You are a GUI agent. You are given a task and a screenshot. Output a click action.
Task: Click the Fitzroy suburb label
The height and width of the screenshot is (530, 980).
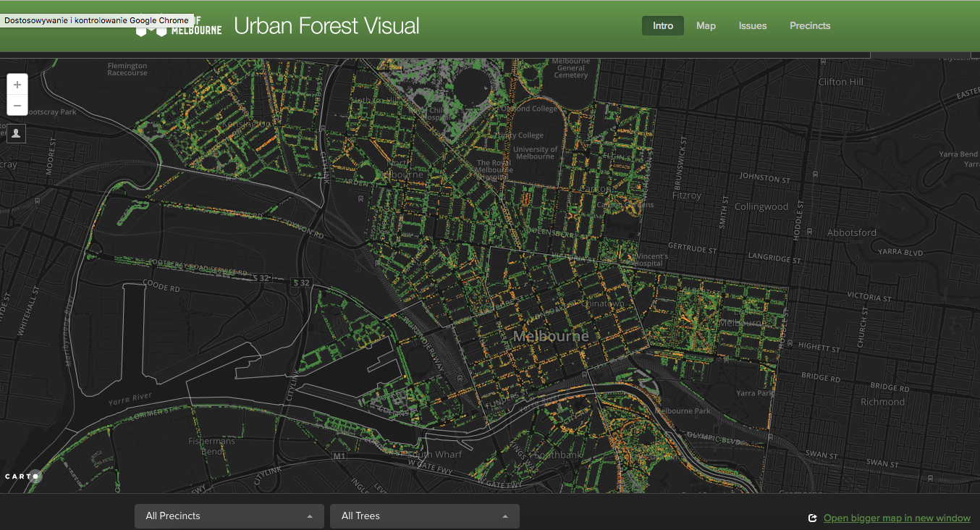(x=687, y=195)
